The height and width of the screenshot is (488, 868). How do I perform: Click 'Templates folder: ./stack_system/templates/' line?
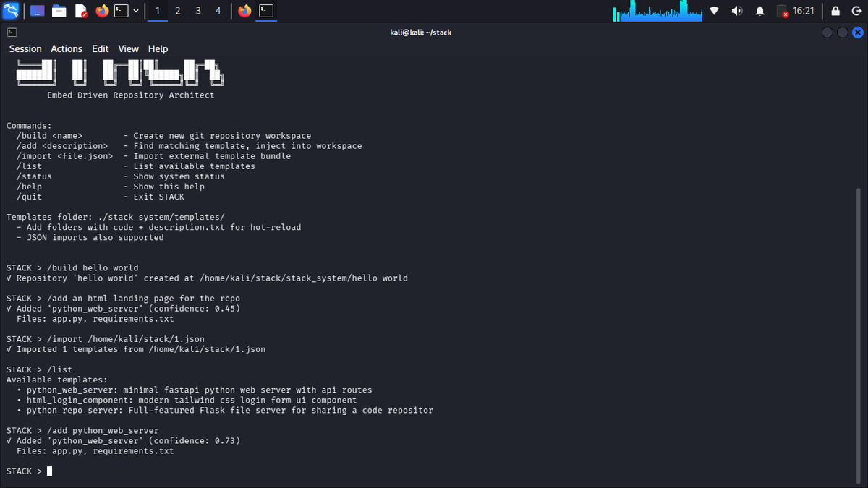click(116, 216)
